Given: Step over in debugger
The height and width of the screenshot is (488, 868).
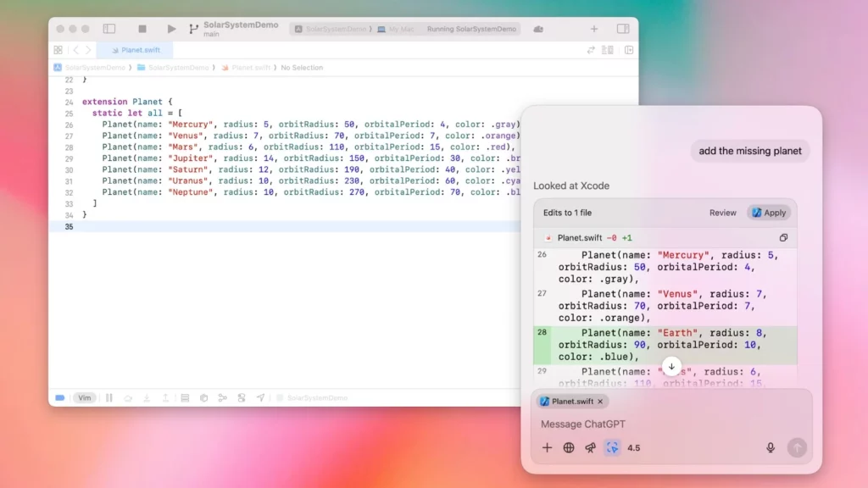Looking at the screenshot, I should click(x=128, y=398).
